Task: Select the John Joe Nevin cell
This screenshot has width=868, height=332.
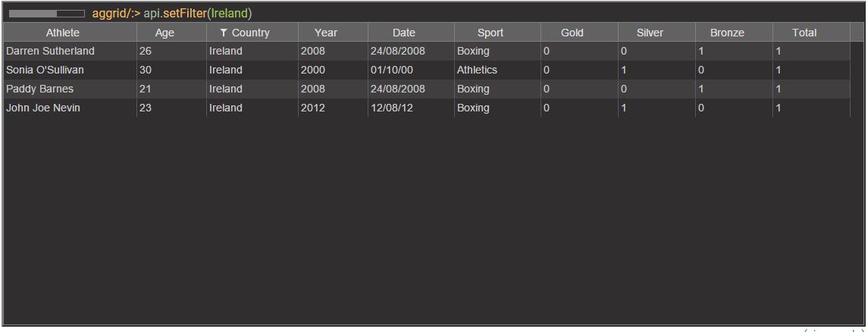Action: pos(43,108)
